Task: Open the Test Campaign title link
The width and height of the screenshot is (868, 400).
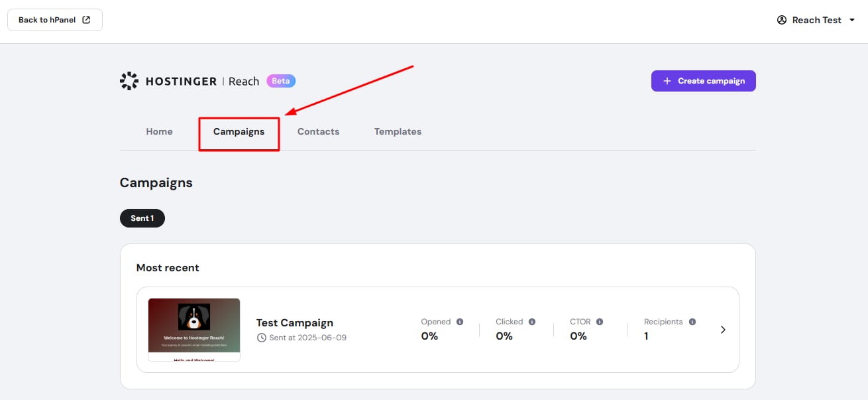Action: point(295,323)
